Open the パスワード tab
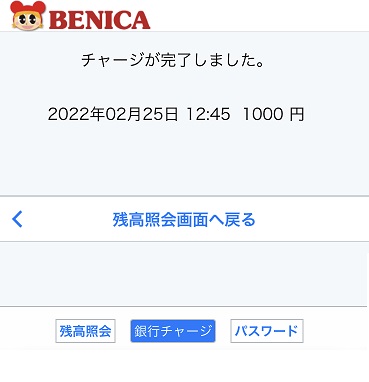This screenshot has height=382, width=369. 267,331
